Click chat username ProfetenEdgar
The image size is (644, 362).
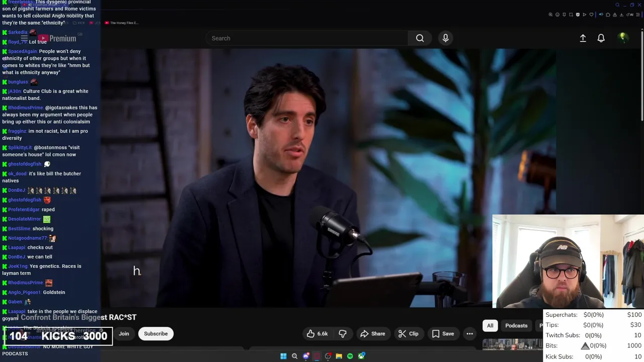pyautogui.click(x=24, y=210)
